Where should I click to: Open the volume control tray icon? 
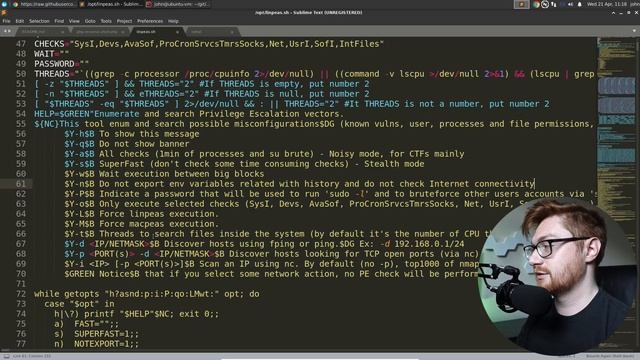[570, 4]
